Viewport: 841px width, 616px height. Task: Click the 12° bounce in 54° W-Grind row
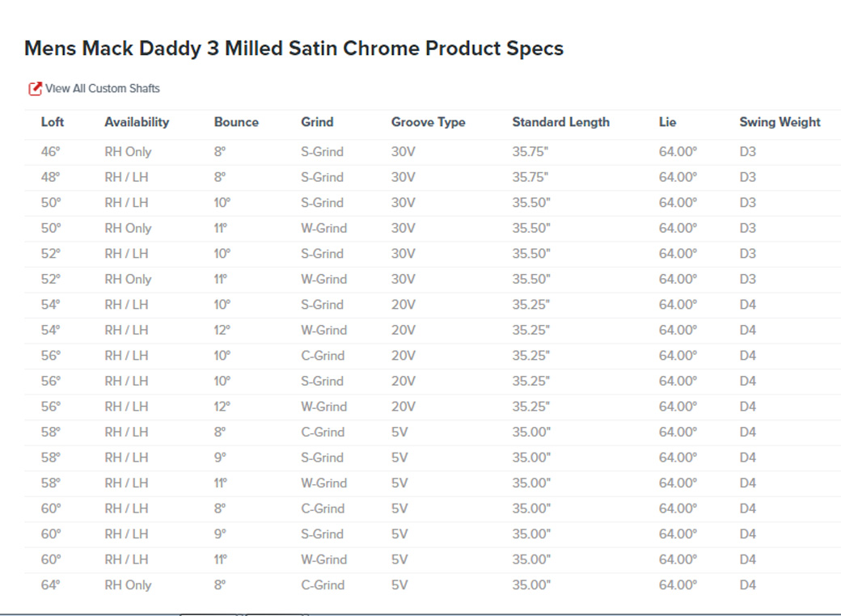pyautogui.click(x=222, y=331)
